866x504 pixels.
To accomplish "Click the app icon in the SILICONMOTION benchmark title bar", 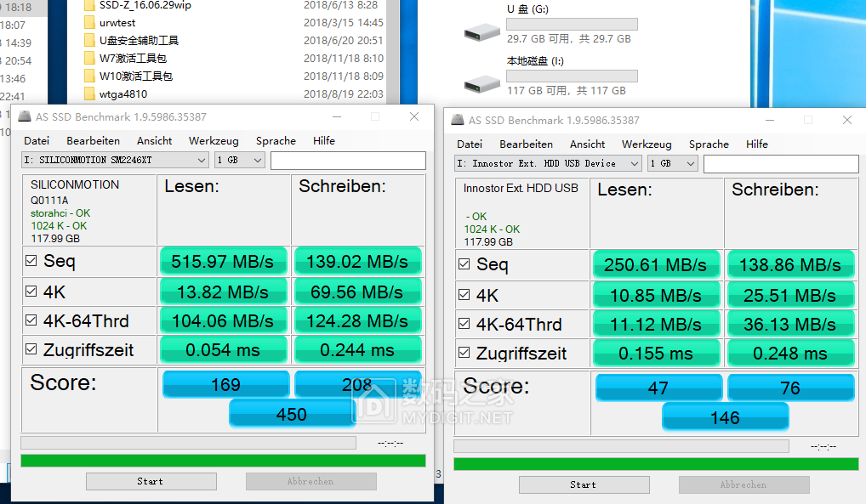I will pos(25,116).
